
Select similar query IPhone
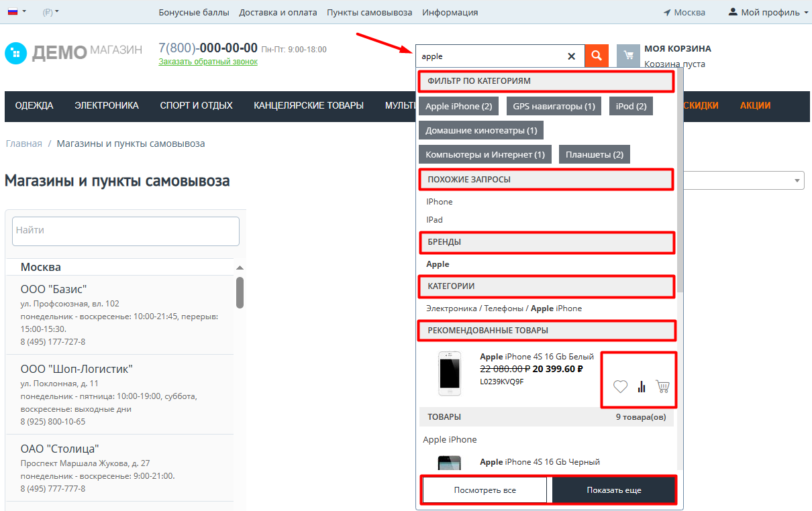click(x=440, y=202)
